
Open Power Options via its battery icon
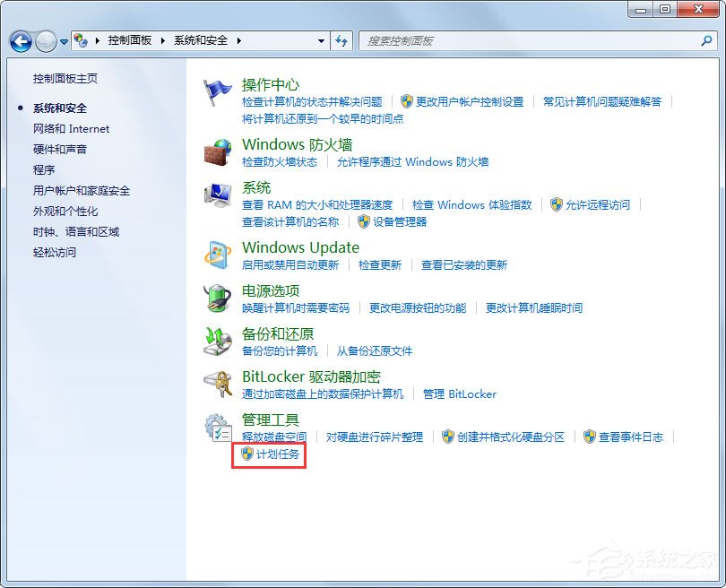[x=218, y=299]
